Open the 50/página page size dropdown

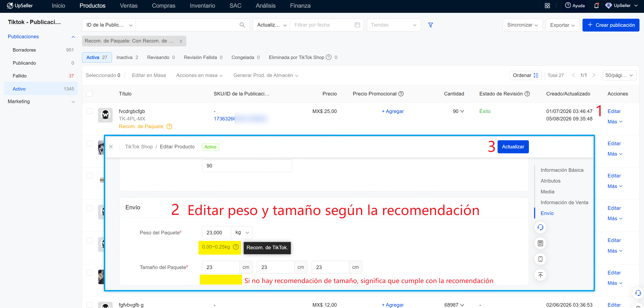point(619,75)
